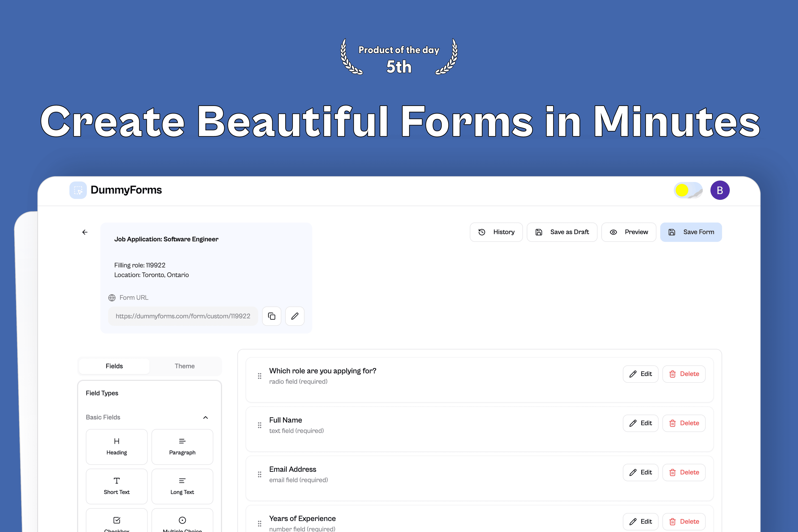Click Save as Draft button
Image resolution: width=798 pixels, height=532 pixels.
pos(562,232)
